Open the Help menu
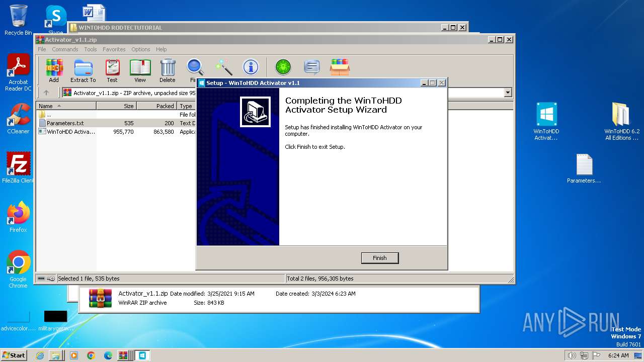This screenshot has width=644, height=362. coord(161,49)
